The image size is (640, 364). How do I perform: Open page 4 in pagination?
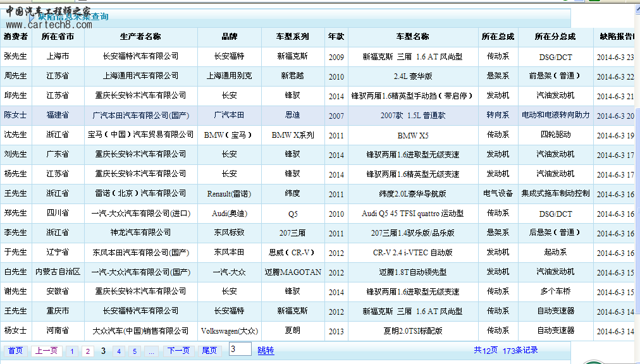coord(119,351)
